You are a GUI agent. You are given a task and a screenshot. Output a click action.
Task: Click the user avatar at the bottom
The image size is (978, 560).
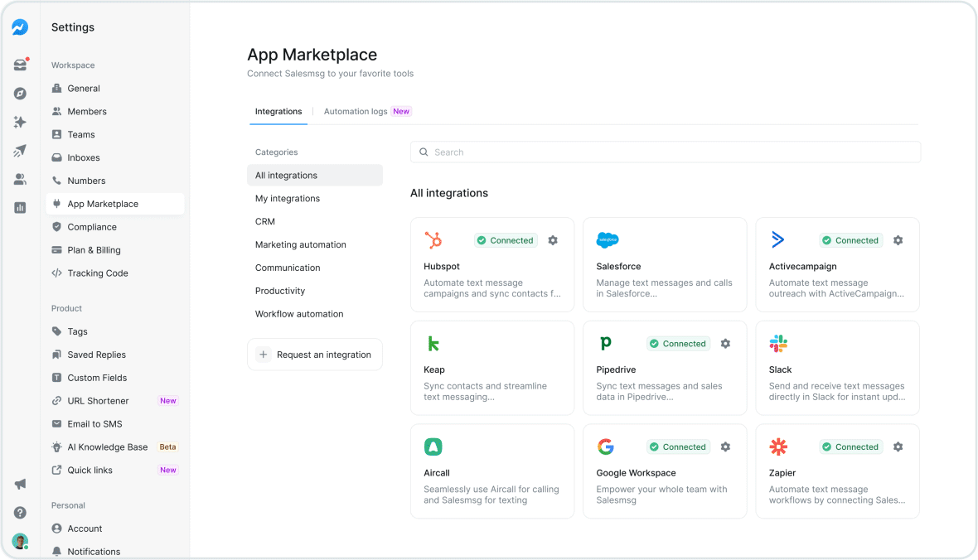pos(20,541)
